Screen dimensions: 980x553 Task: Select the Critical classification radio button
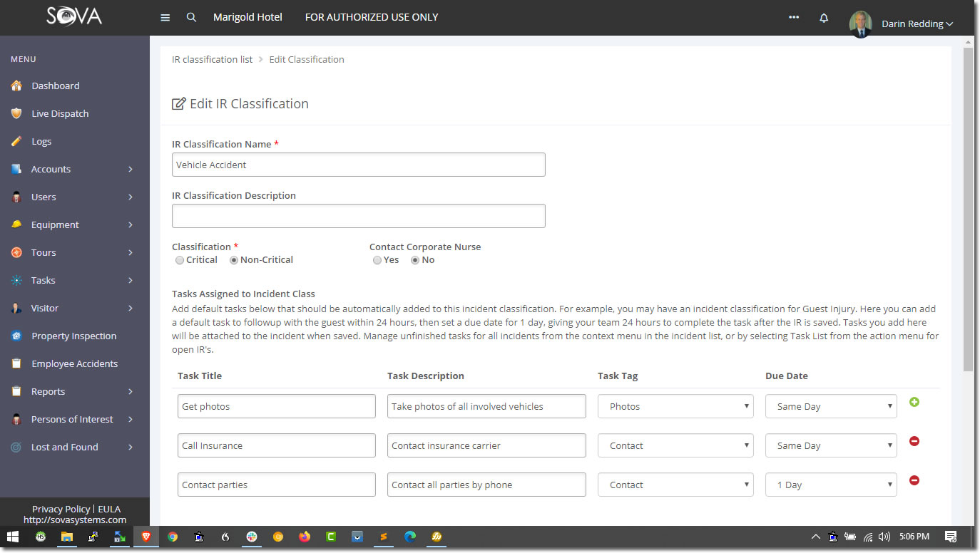click(180, 260)
